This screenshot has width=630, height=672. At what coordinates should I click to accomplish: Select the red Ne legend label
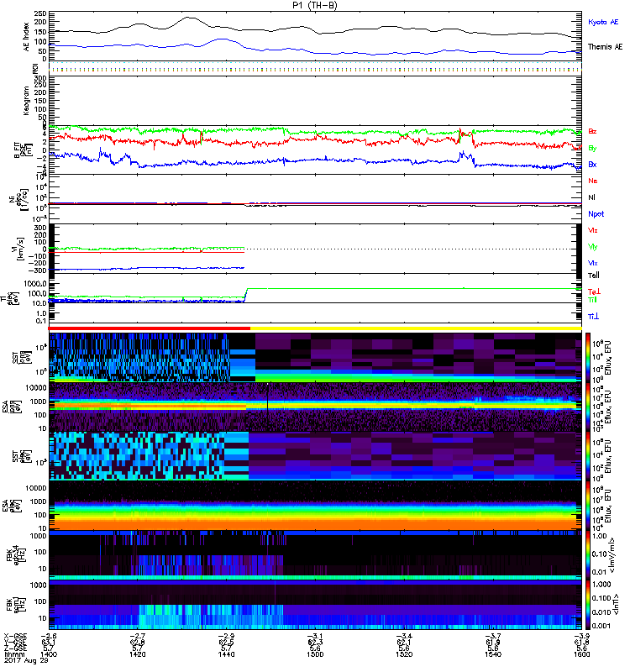tap(593, 181)
